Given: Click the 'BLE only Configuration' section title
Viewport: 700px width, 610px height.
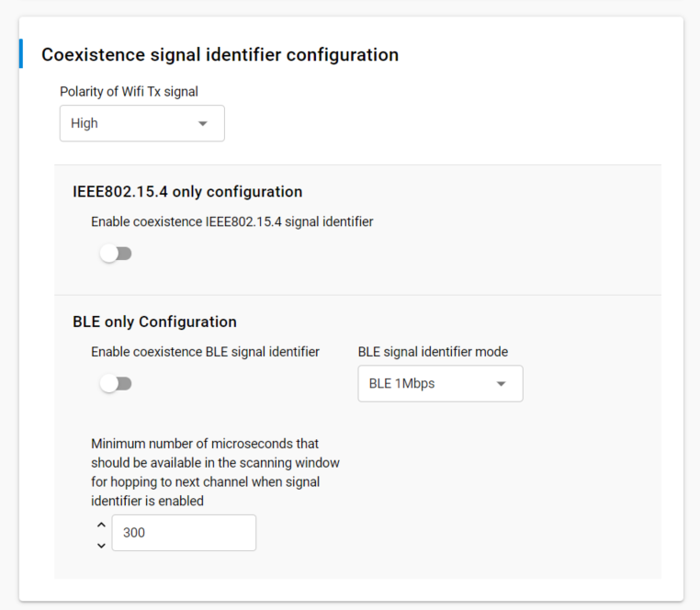Looking at the screenshot, I should (154, 322).
